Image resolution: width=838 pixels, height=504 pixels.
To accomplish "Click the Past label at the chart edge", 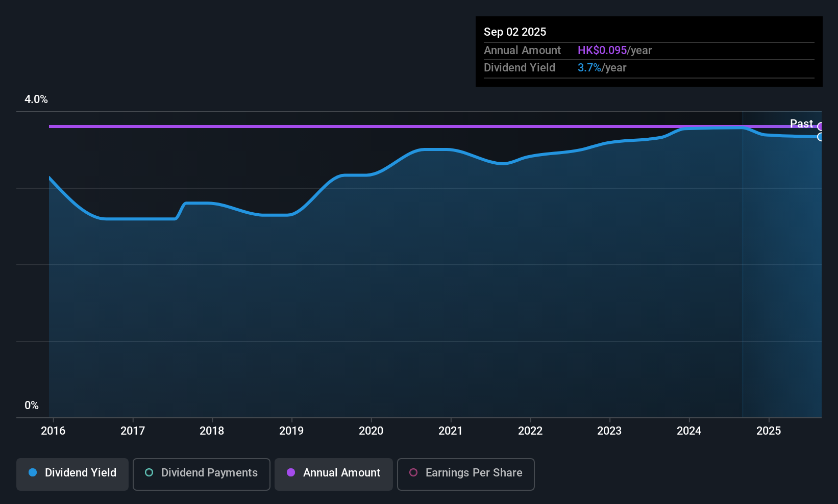I will 801,123.
